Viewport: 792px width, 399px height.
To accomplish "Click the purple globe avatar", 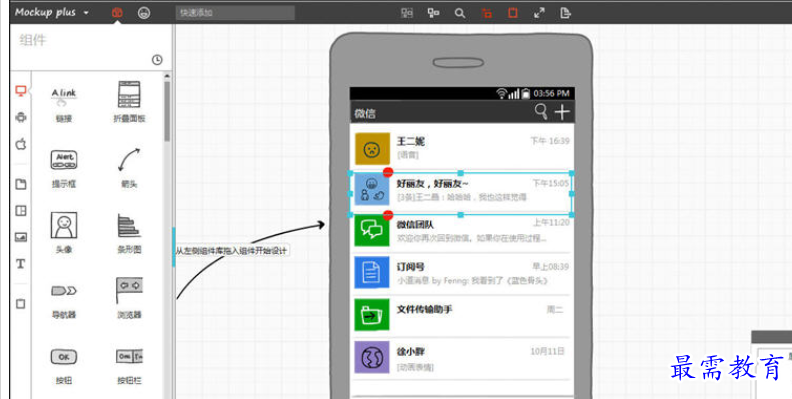I will coord(372,357).
